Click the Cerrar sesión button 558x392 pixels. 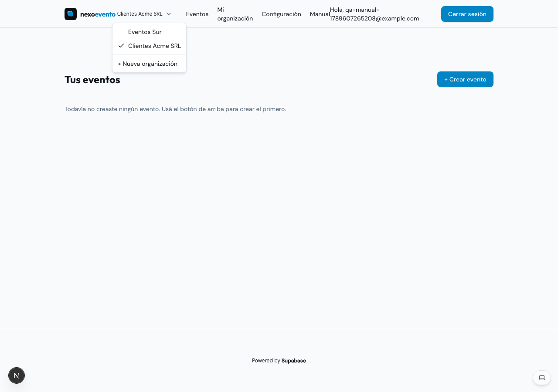[x=467, y=14]
